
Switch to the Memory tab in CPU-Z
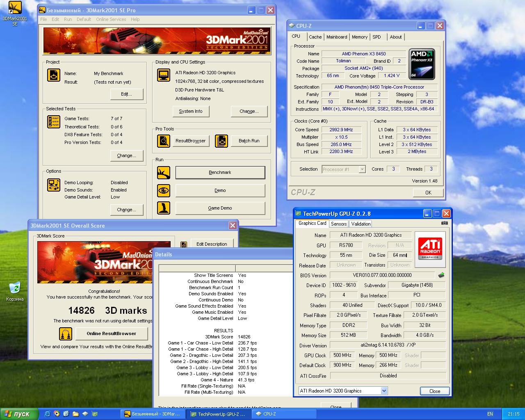(x=360, y=37)
